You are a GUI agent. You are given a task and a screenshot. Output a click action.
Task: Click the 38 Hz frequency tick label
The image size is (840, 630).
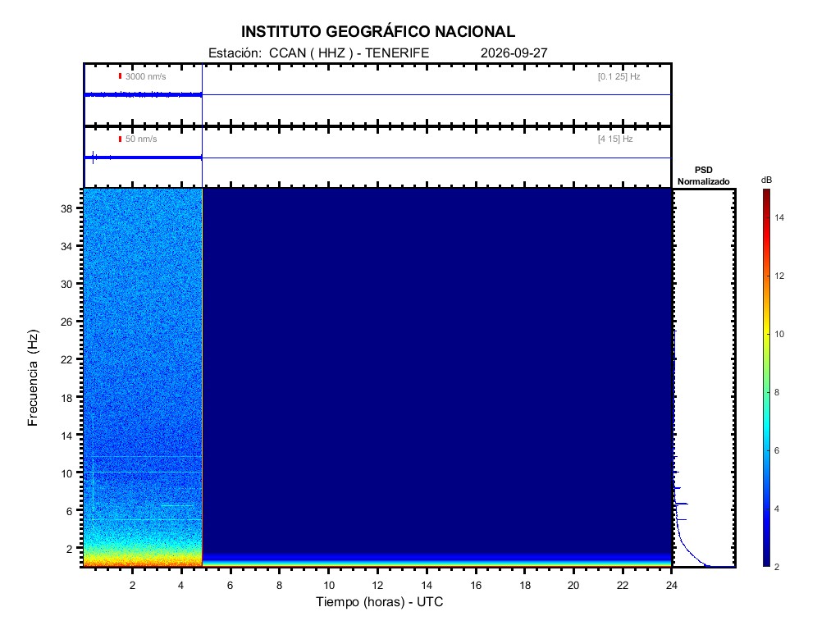click(x=66, y=208)
